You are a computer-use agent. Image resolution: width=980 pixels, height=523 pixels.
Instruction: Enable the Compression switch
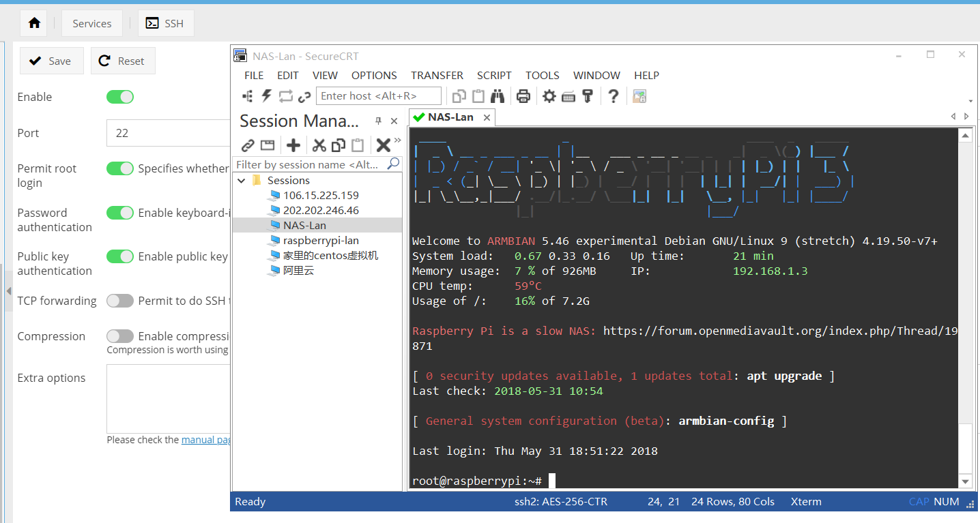pyautogui.click(x=120, y=336)
